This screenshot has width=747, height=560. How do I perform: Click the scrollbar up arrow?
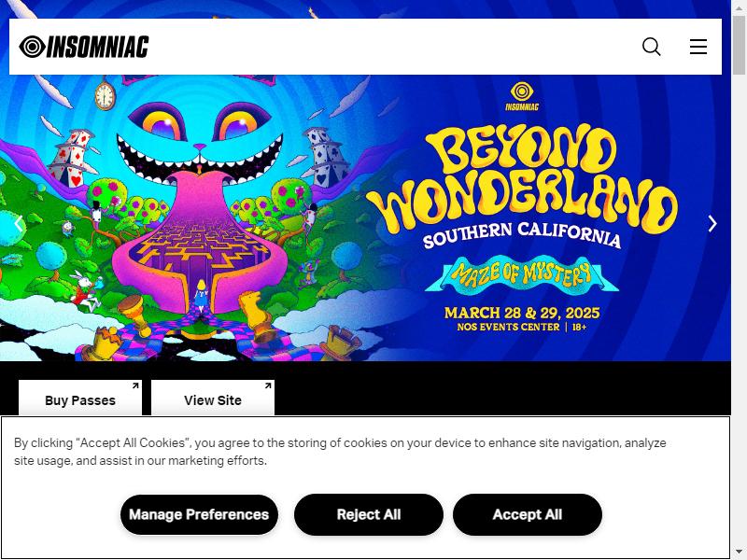(739, 7)
